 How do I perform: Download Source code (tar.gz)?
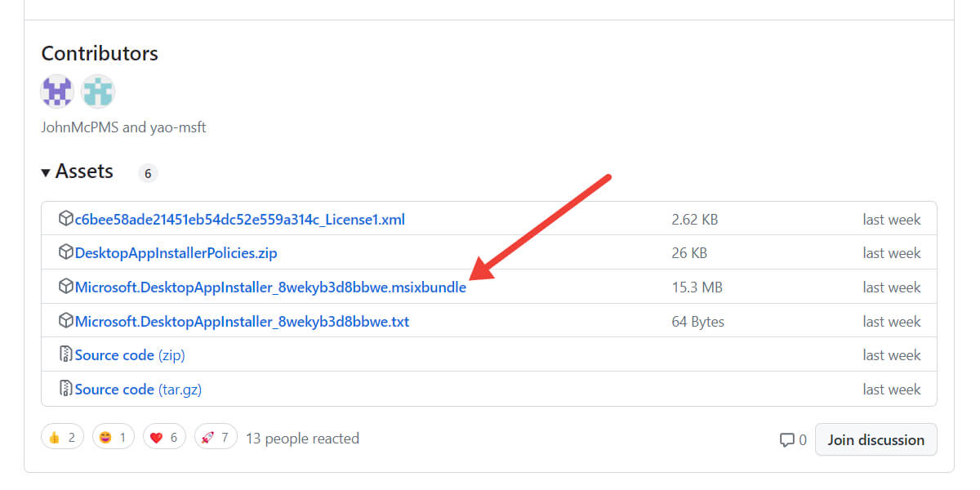coord(138,390)
